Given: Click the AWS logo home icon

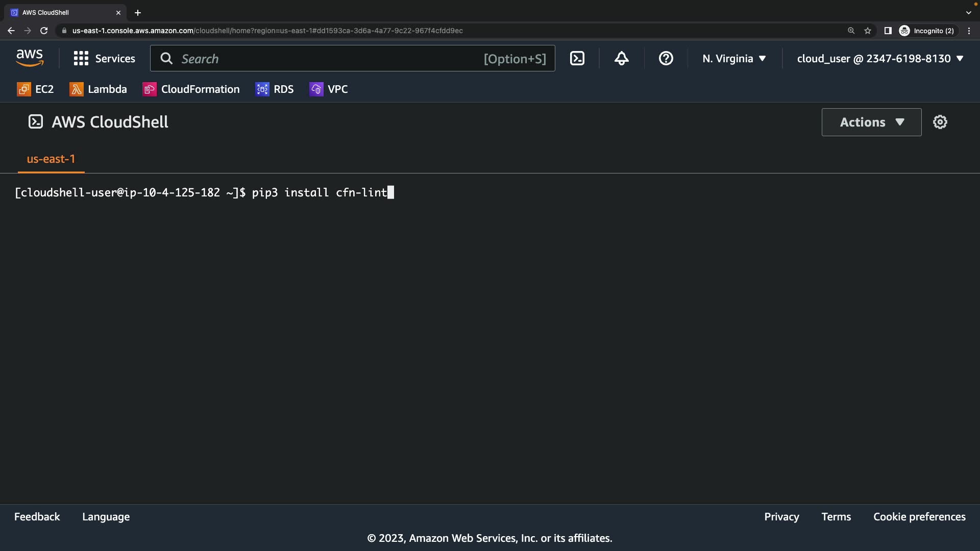Looking at the screenshot, I should pos(30,58).
